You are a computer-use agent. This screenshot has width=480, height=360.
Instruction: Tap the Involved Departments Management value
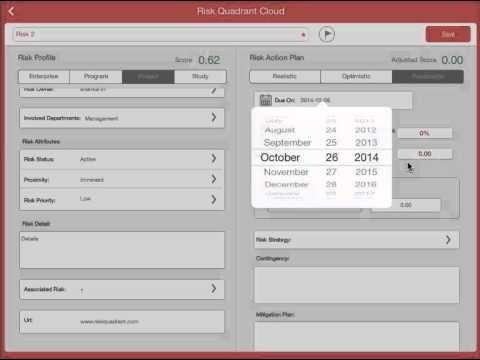(101, 118)
